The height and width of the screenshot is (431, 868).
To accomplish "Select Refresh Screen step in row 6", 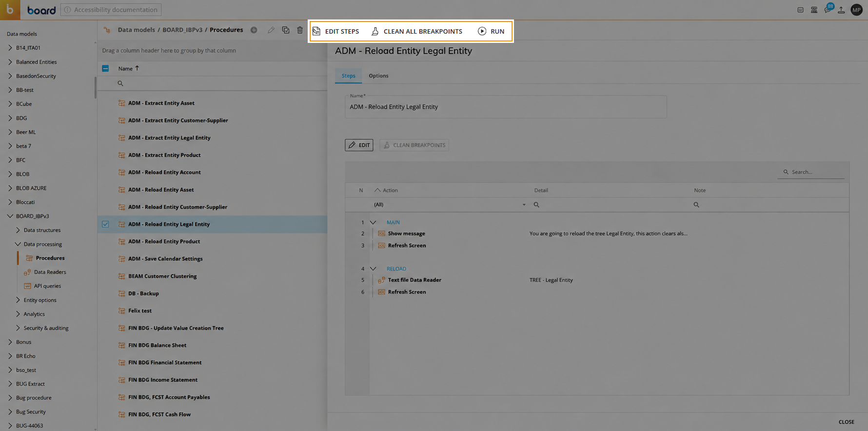I will tap(407, 292).
